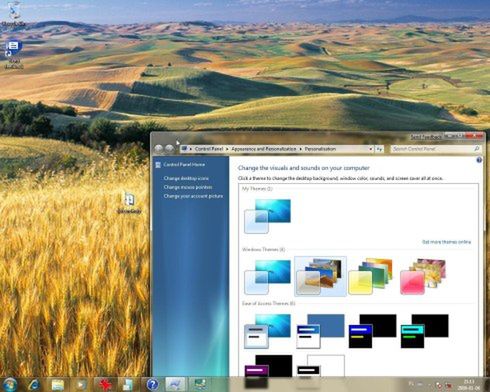Open Control Panel Home link
This screenshot has height=392, width=490.
coord(184,165)
